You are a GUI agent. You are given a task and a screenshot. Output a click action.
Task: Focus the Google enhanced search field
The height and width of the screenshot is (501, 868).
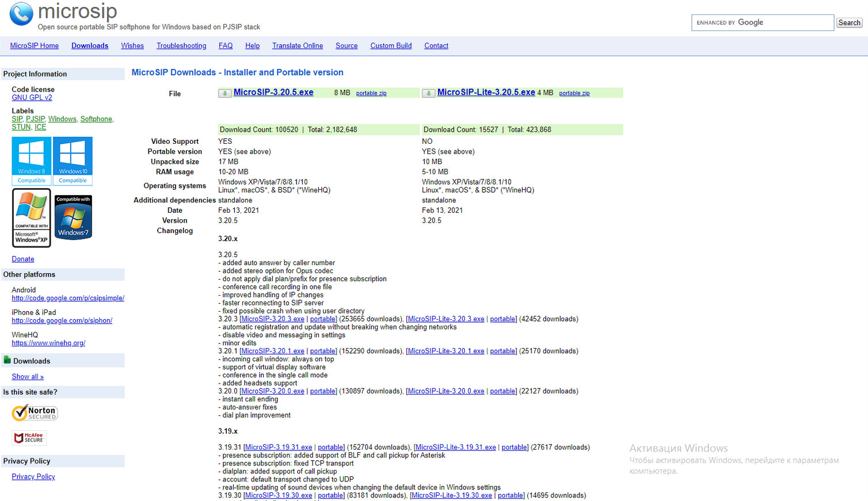tap(763, 22)
